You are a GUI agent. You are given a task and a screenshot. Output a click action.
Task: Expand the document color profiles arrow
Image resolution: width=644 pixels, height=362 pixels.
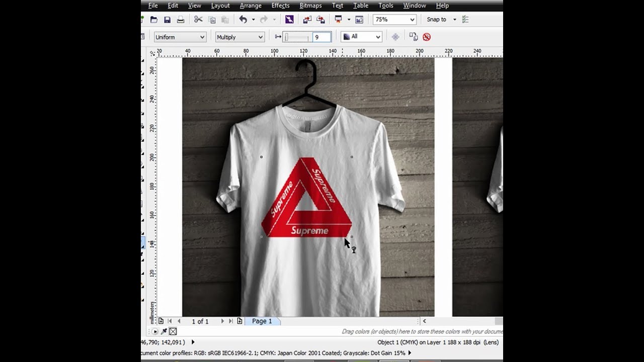pos(410,353)
